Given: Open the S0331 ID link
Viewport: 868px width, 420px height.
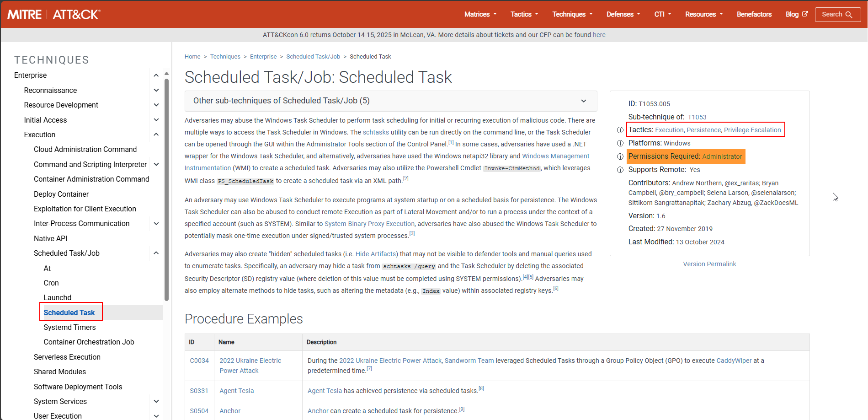Looking at the screenshot, I should (x=199, y=391).
